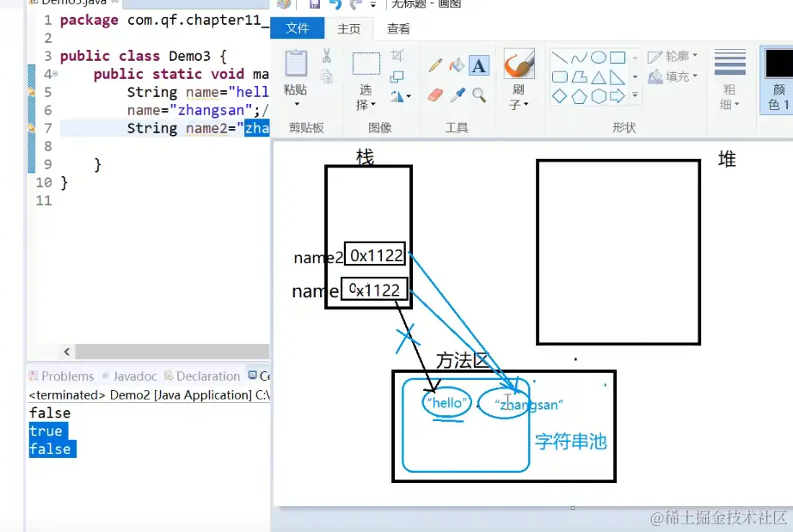Select the Magnifier tool

(479, 95)
